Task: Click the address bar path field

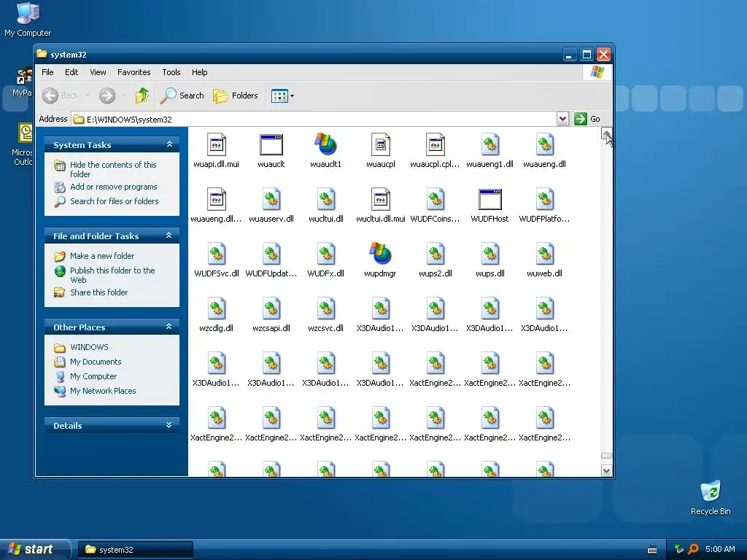Action: click(314, 119)
